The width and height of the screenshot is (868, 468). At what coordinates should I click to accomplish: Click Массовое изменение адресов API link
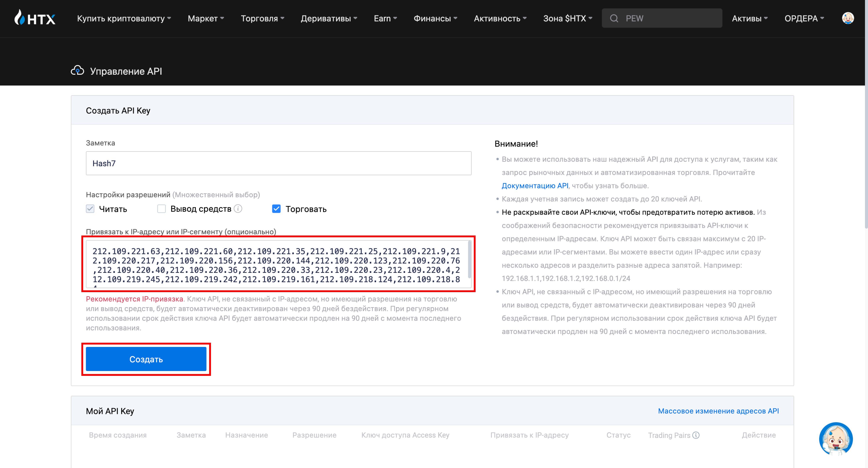coord(718,411)
